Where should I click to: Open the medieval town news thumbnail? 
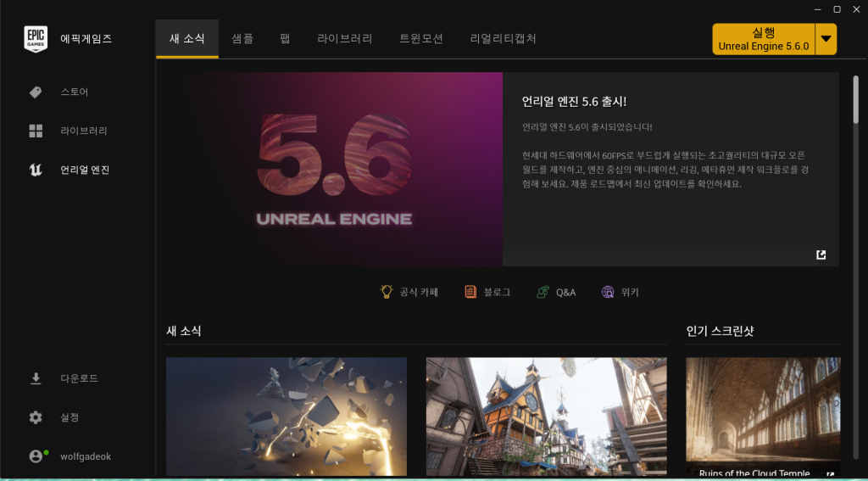pyautogui.click(x=547, y=417)
